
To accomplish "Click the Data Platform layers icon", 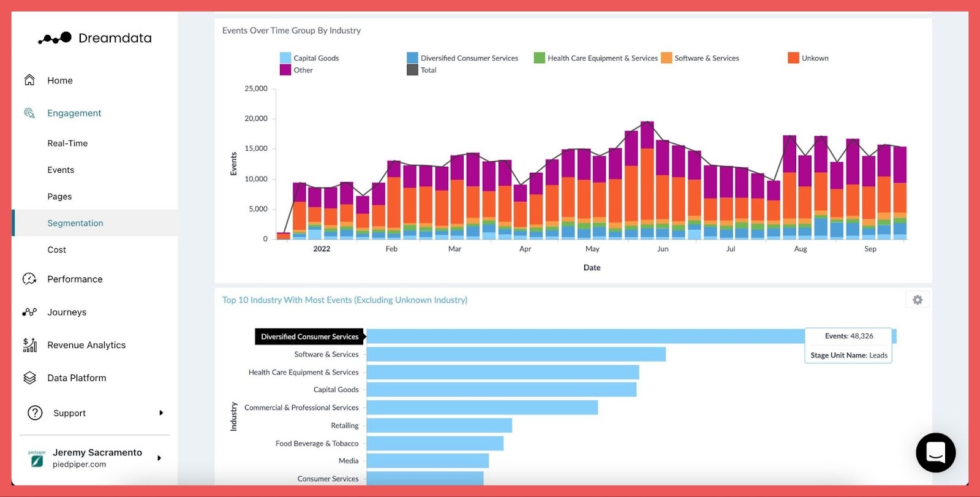I will coord(29,378).
